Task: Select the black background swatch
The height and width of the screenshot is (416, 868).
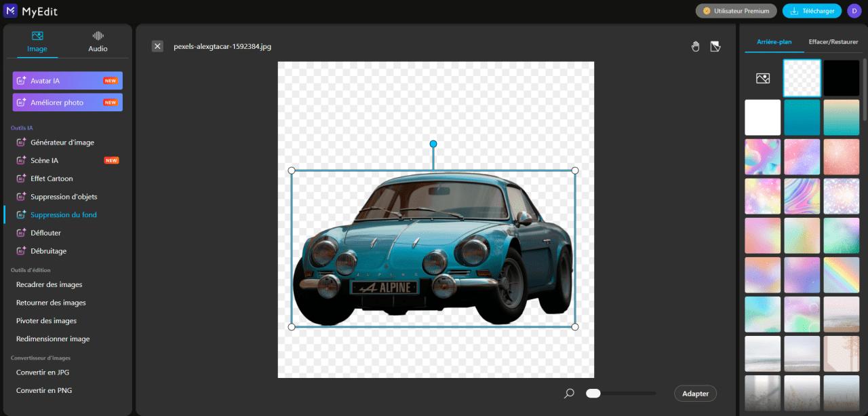Action: (x=841, y=77)
